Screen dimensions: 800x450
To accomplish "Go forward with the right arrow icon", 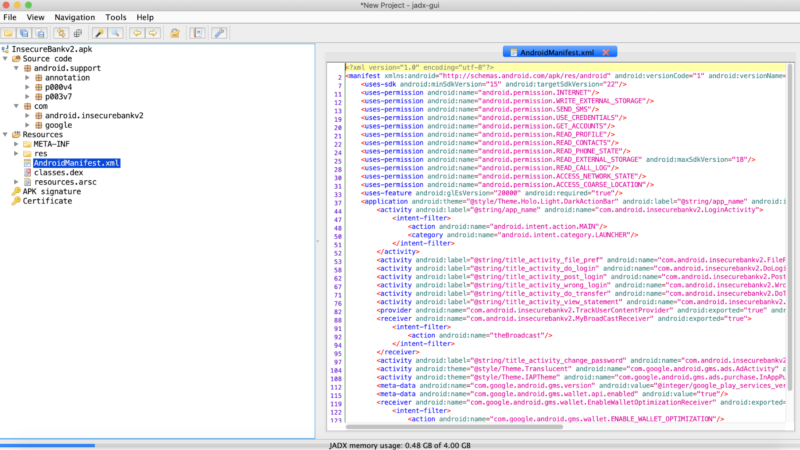I will click(x=153, y=33).
